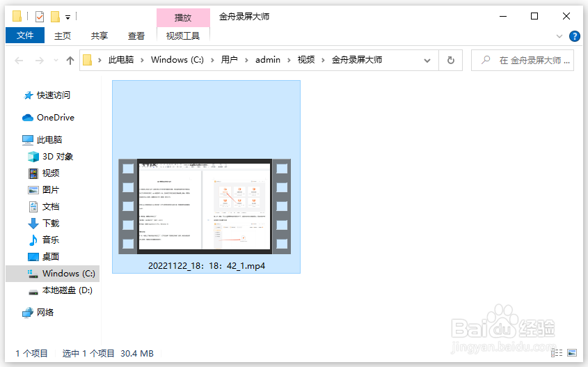Go back with the left arrow button
588x367 pixels.
coord(19,61)
